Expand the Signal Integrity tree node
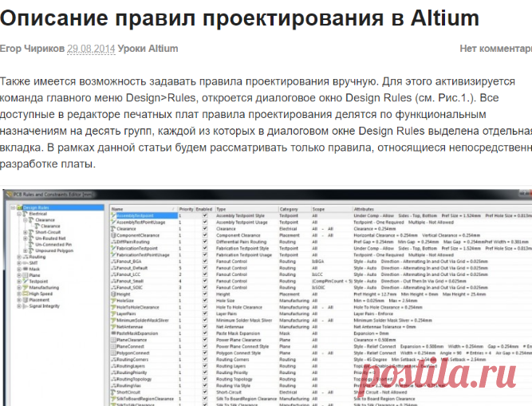The height and width of the screenshot is (406, 532). point(19,305)
